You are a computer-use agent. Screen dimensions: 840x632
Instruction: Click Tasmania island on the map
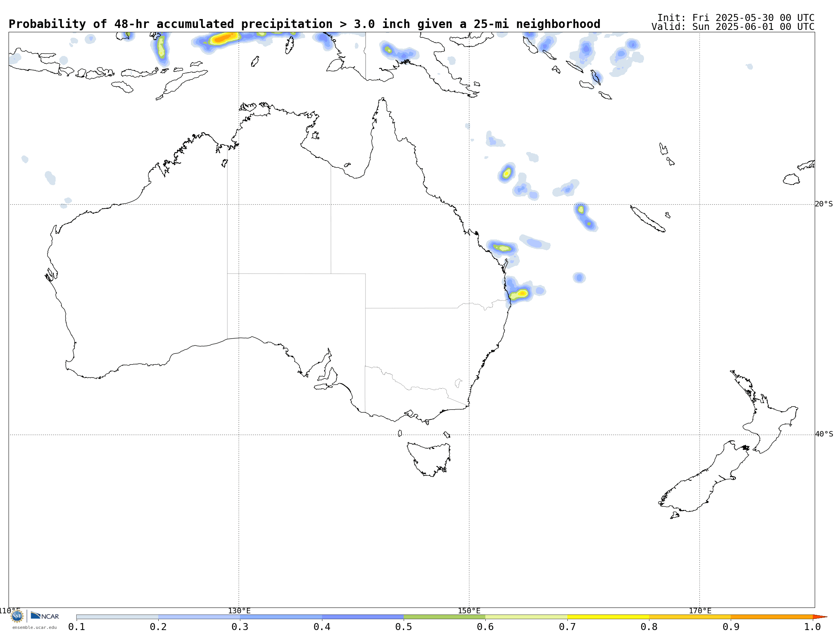click(430, 459)
